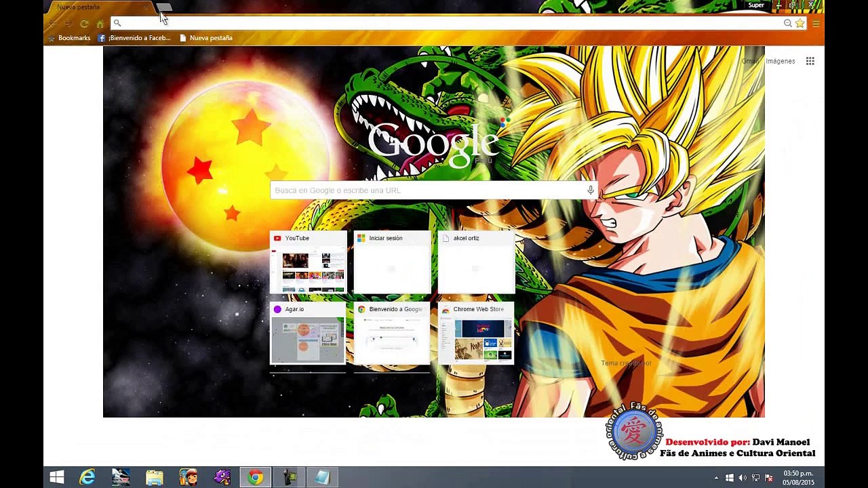Viewport: 868px width, 488px height.
Task: Open a new tab with the new-tab button
Action: tap(165, 7)
